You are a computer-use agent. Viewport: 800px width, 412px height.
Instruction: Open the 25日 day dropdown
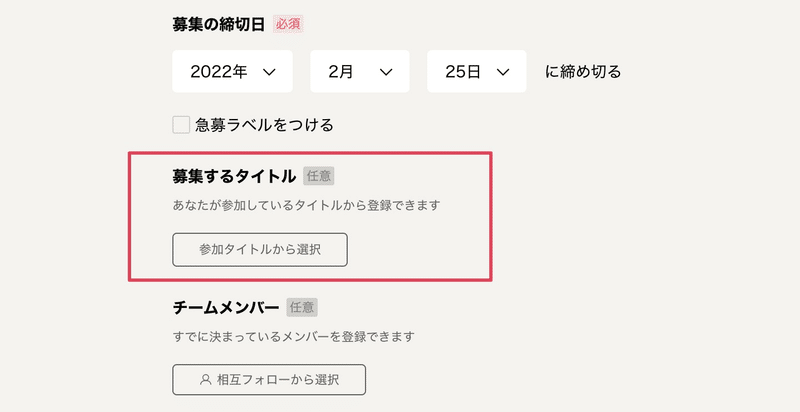(x=477, y=71)
